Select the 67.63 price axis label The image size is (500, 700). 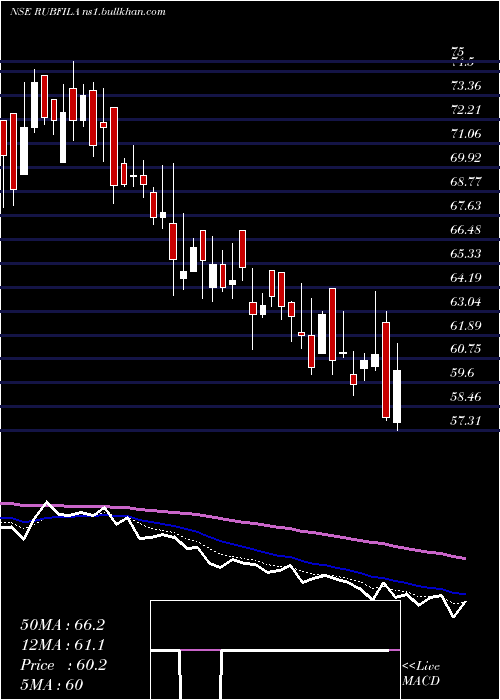(x=466, y=206)
